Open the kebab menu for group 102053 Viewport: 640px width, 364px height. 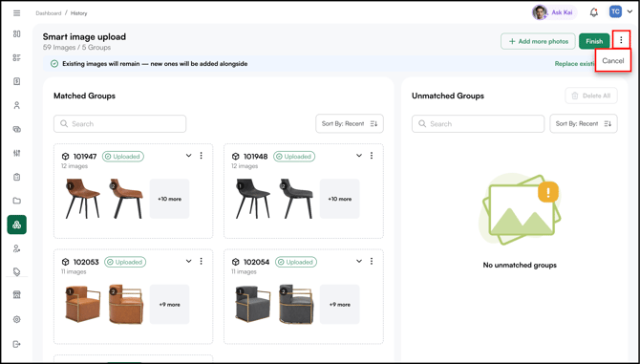[201, 261]
